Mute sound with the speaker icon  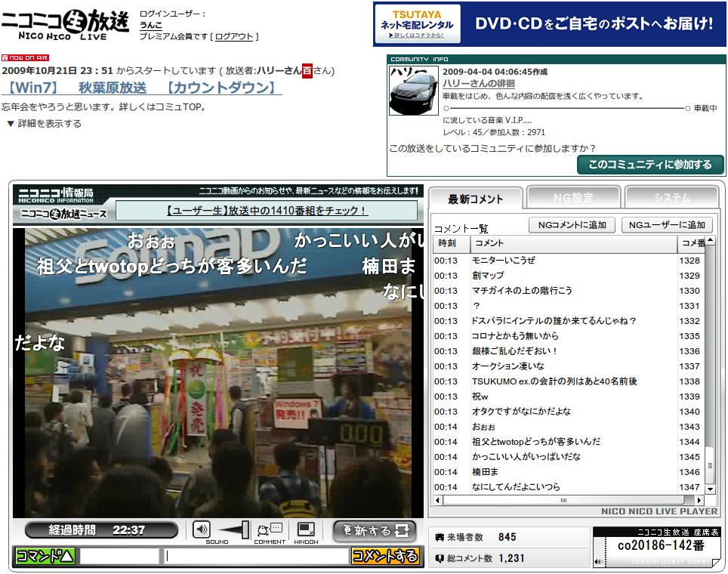(201, 529)
